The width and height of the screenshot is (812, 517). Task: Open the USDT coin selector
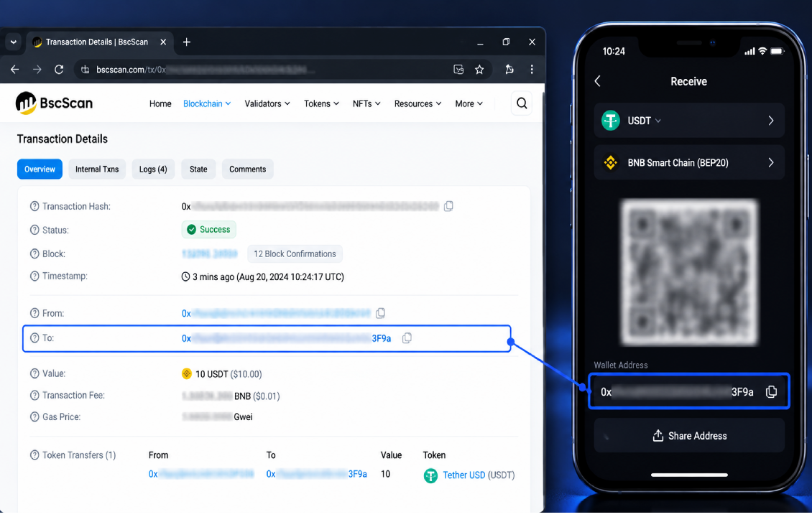(688, 121)
